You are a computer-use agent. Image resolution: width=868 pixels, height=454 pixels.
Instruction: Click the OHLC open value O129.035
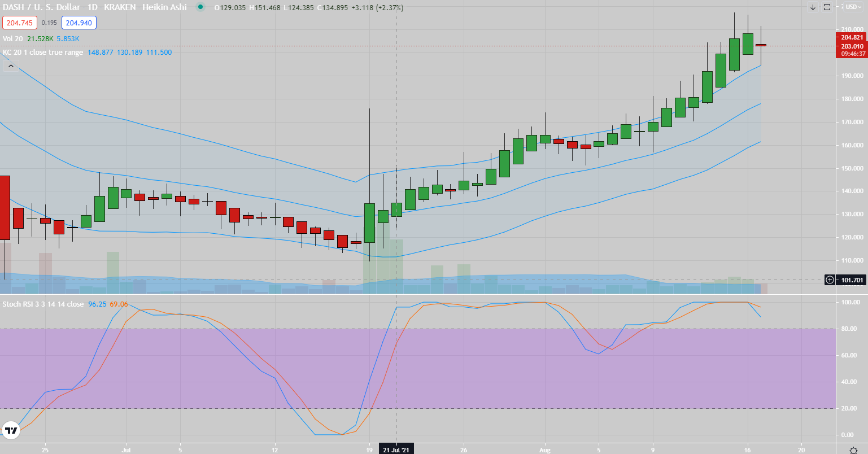(x=230, y=7)
